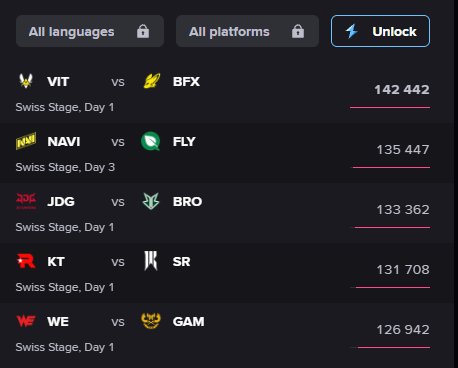Open the All platforms filter dropdown

pyautogui.click(x=247, y=31)
